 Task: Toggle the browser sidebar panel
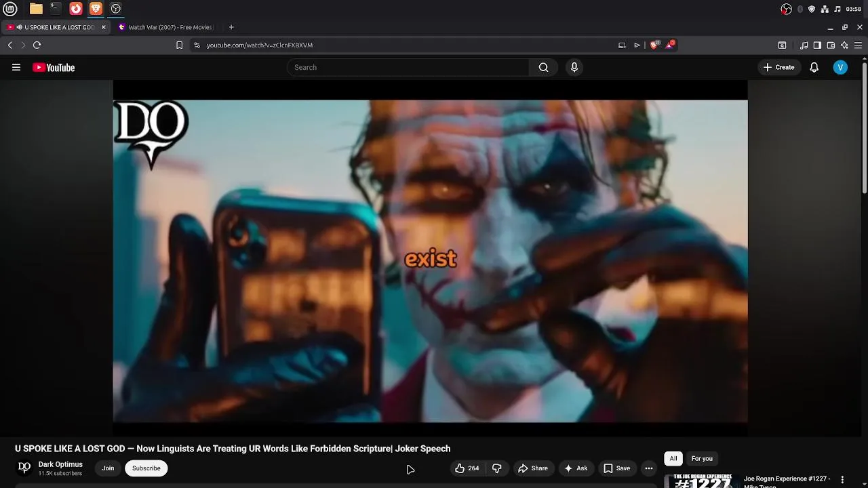[x=817, y=45]
